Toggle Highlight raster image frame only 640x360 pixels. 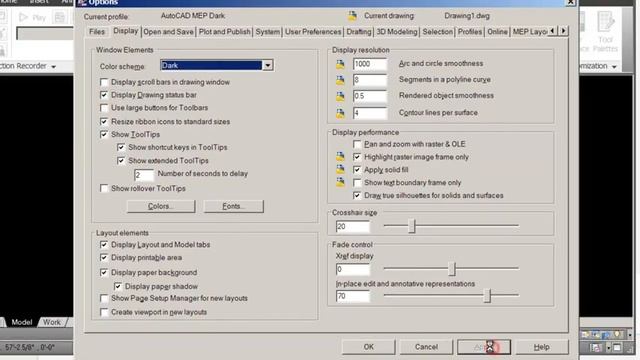pyautogui.click(x=357, y=157)
